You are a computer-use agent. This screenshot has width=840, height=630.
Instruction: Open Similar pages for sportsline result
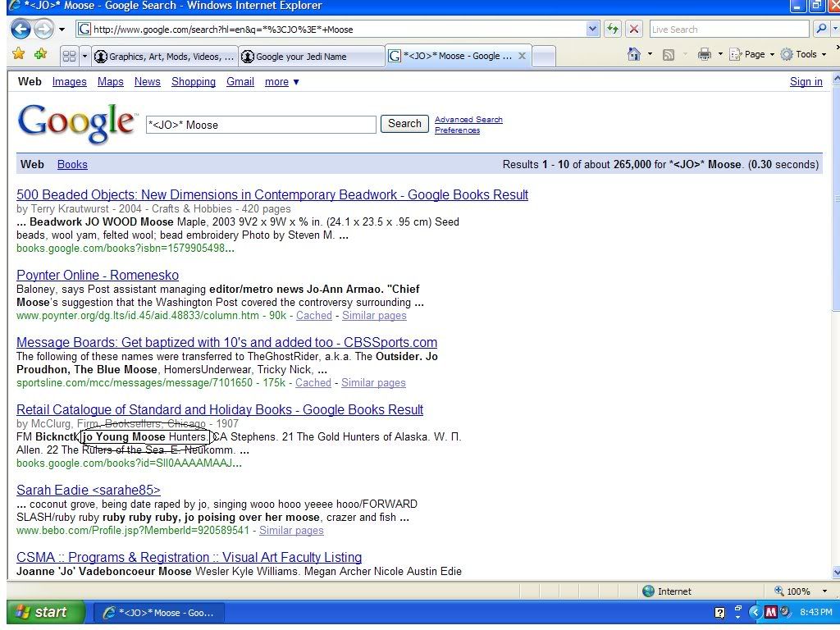tap(373, 382)
